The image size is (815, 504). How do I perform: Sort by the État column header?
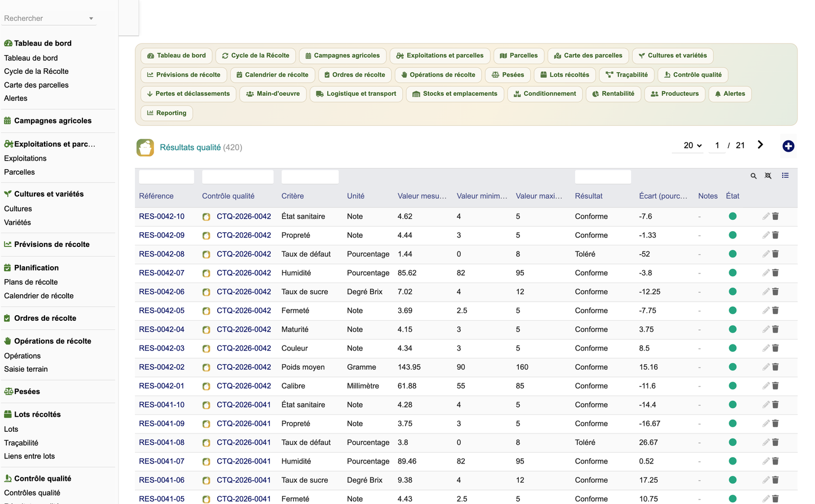pyautogui.click(x=733, y=196)
